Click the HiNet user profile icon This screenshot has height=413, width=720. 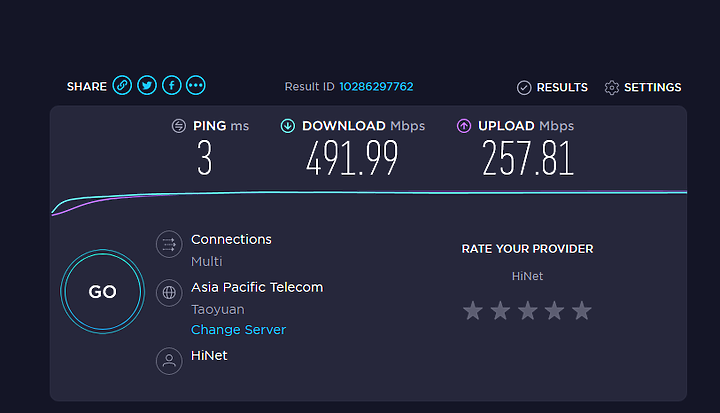[x=169, y=361]
